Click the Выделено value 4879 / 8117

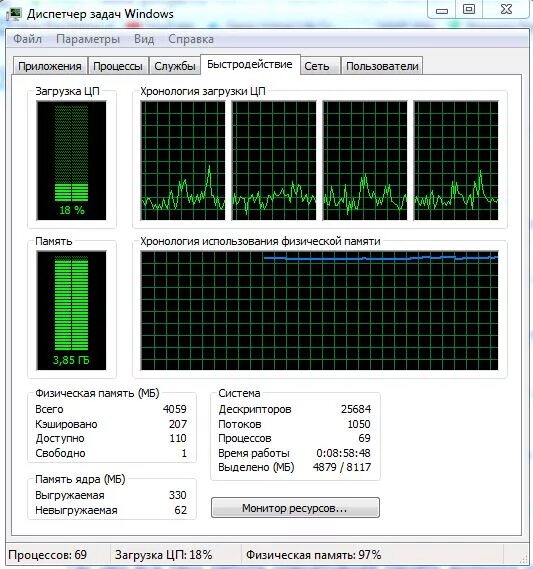(x=342, y=467)
